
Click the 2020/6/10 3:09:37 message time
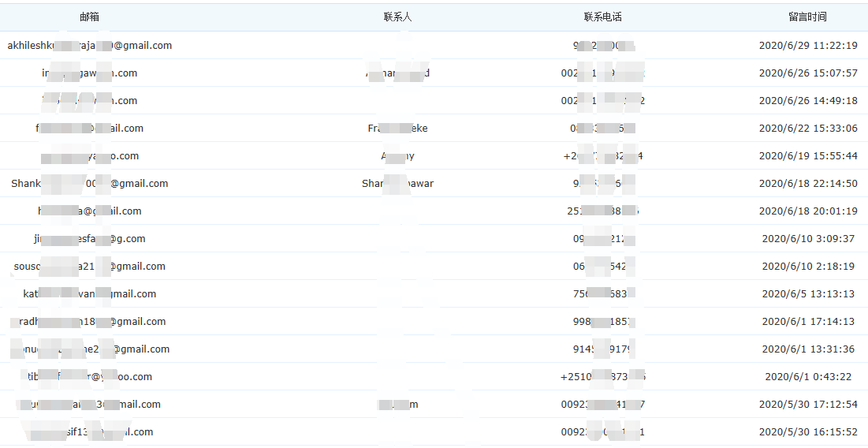point(807,239)
